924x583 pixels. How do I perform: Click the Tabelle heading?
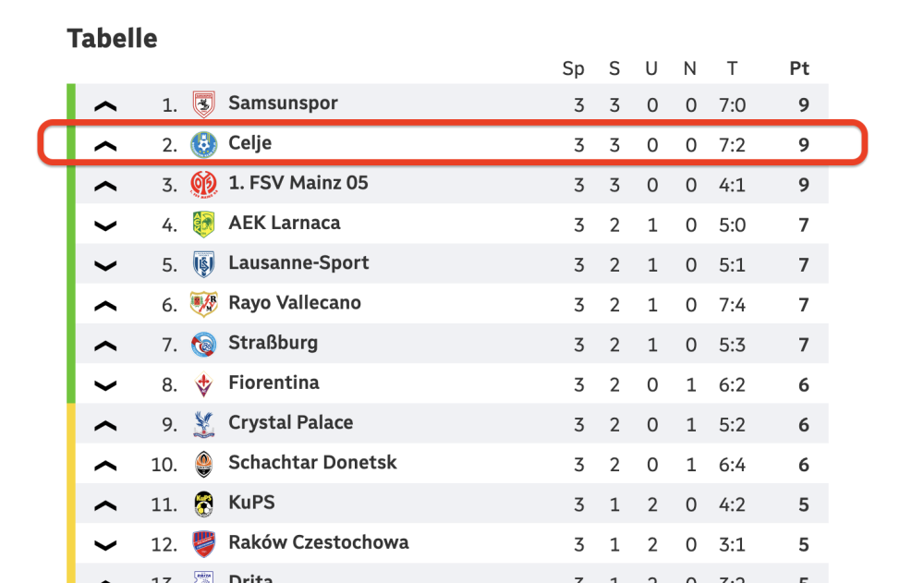click(x=112, y=39)
